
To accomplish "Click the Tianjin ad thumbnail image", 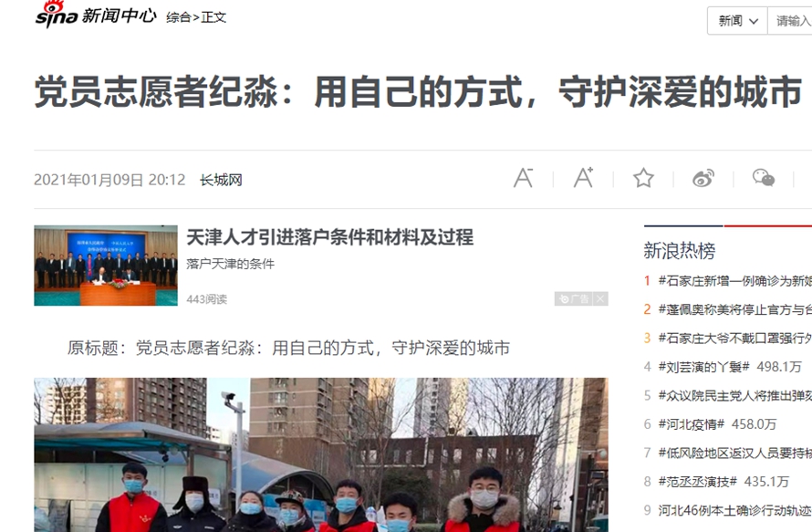I will [x=106, y=266].
